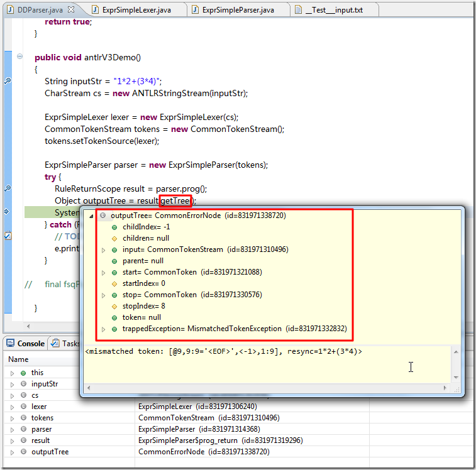
Task: Select the parent= null field row
Action: [x=143, y=261]
